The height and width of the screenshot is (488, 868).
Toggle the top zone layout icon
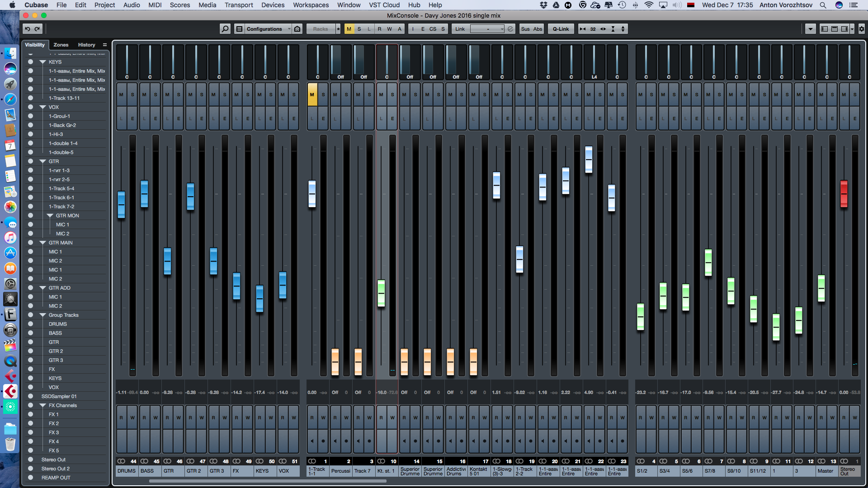835,29
